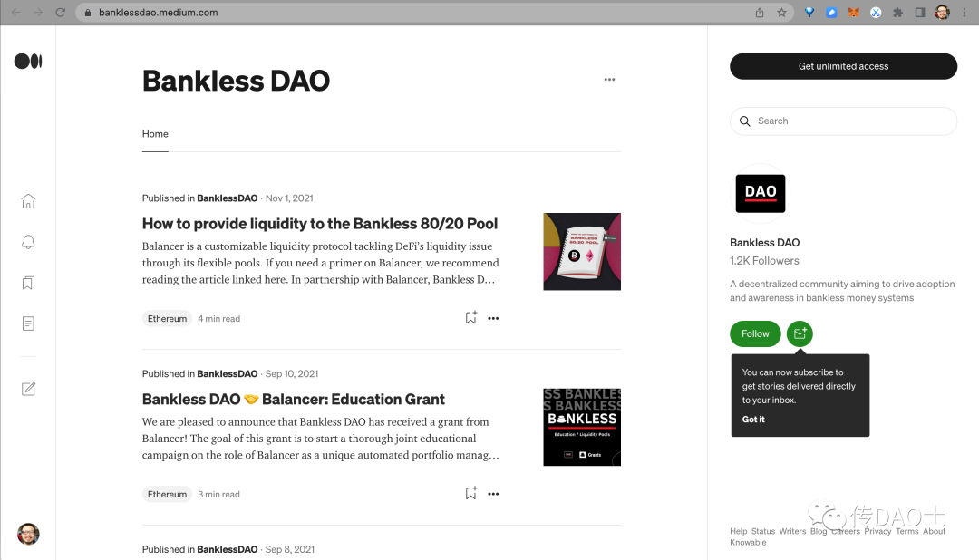The height and width of the screenshot is (560, 979).
Task: Click Bankless DAO name in right panel
Action: [764, 242]
